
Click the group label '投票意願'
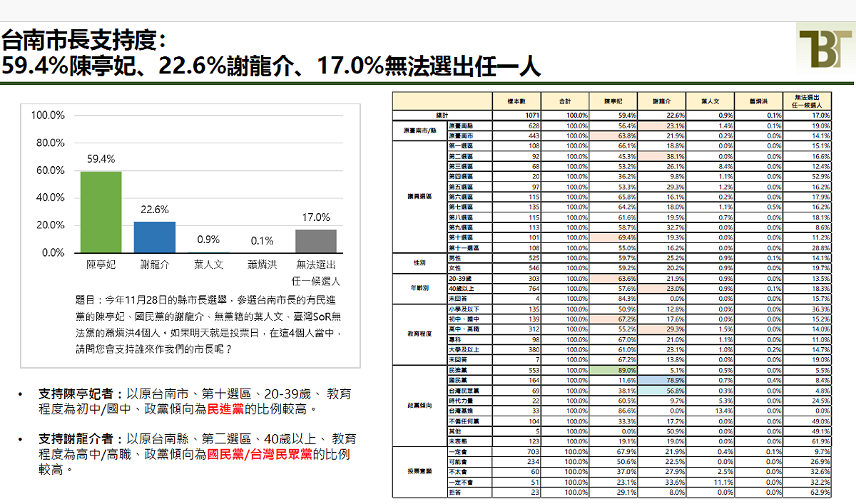pyautogui.click(x=419, y=472)
